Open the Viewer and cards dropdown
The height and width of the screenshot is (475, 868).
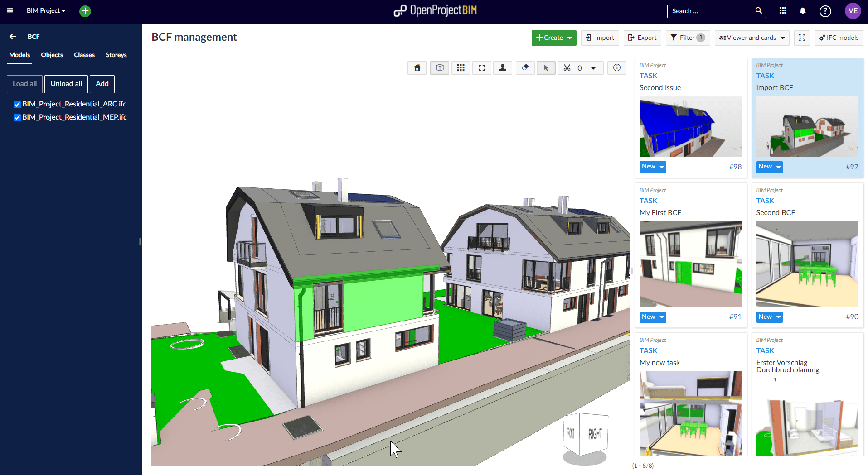click(752, 38)
